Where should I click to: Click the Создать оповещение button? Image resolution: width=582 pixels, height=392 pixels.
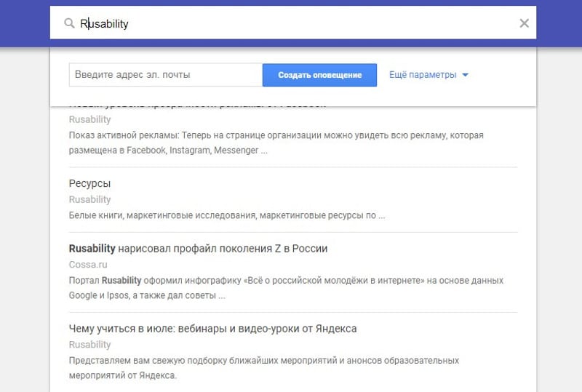319,75
